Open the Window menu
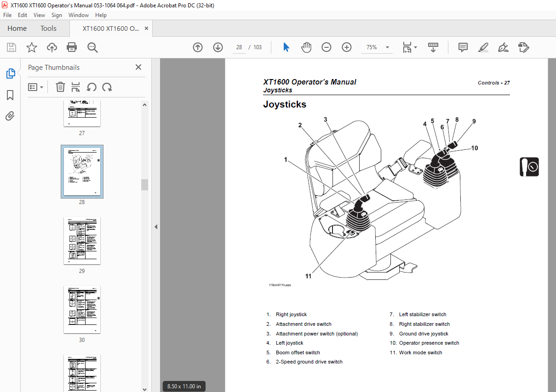Viewport: 556px width, 392px height. (79, 15)
